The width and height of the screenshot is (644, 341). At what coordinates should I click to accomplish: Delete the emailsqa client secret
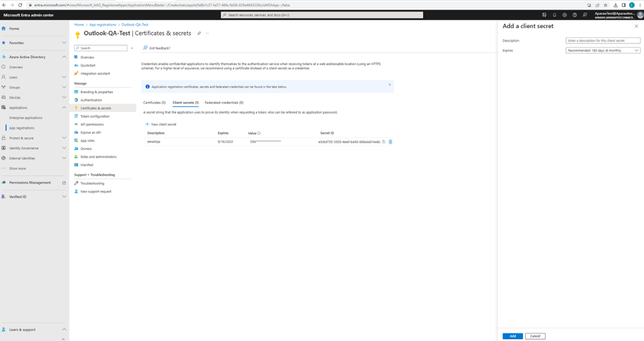[391, 142]
